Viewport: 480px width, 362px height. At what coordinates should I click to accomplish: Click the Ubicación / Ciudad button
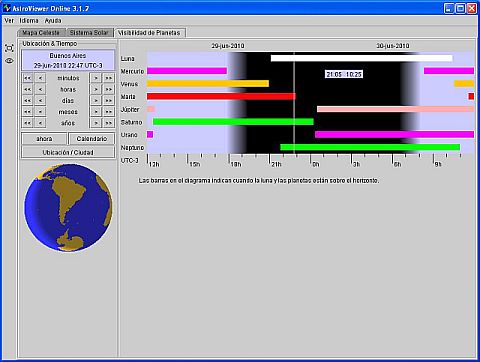[x=68, y=152]
